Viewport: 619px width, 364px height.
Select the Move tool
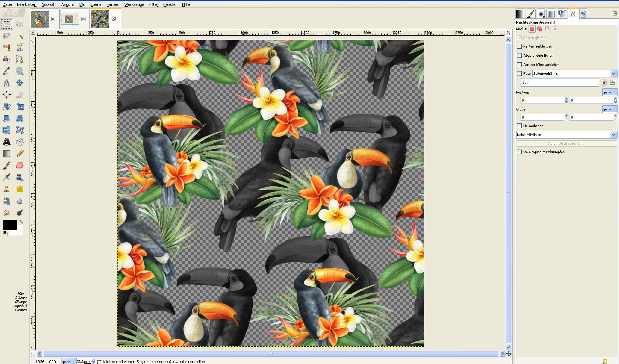pyautogui.click(x=20, y=83)
